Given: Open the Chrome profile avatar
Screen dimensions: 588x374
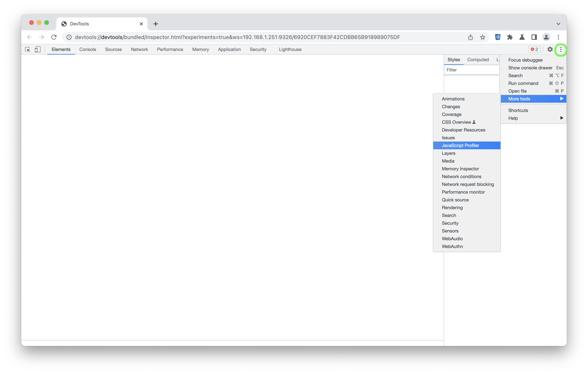Looking at the screenshot, I should tap(546, 37).
